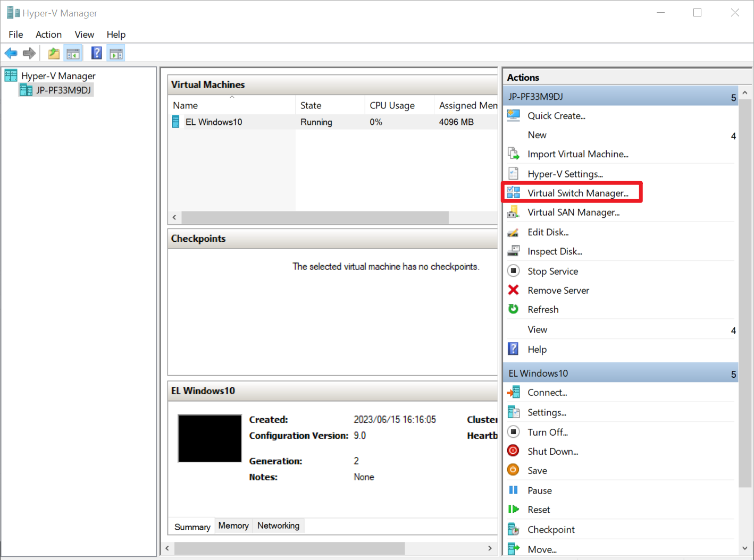
Task: Select Hyper-V Manager root tree node
Action: 58,76
